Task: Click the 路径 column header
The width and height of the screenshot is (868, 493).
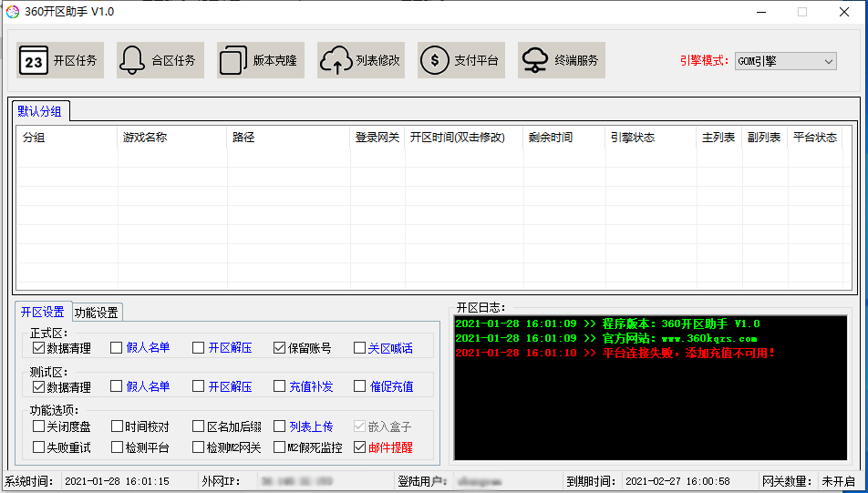Action: click(x=288, y=138)
